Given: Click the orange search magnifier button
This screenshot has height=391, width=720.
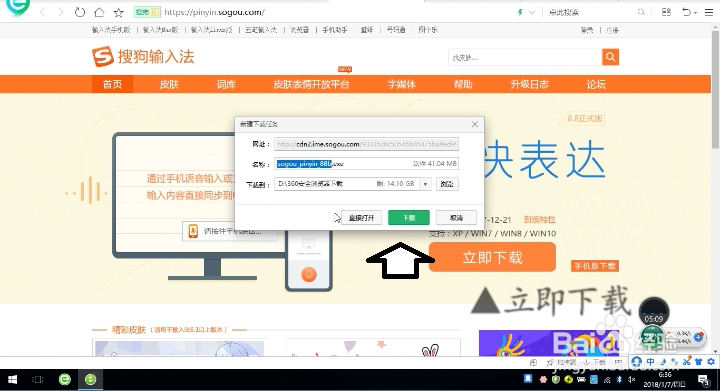Looking at the screenshot, I should 610,57.
